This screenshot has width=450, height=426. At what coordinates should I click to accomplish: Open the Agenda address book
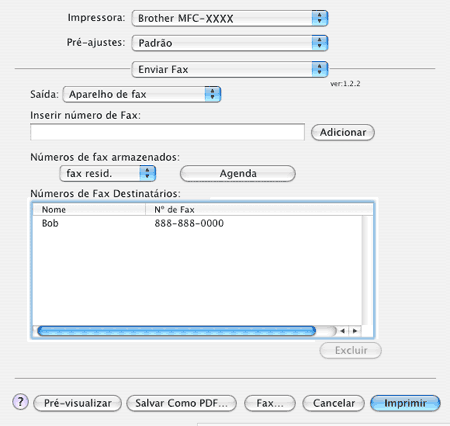click(238, 173)
